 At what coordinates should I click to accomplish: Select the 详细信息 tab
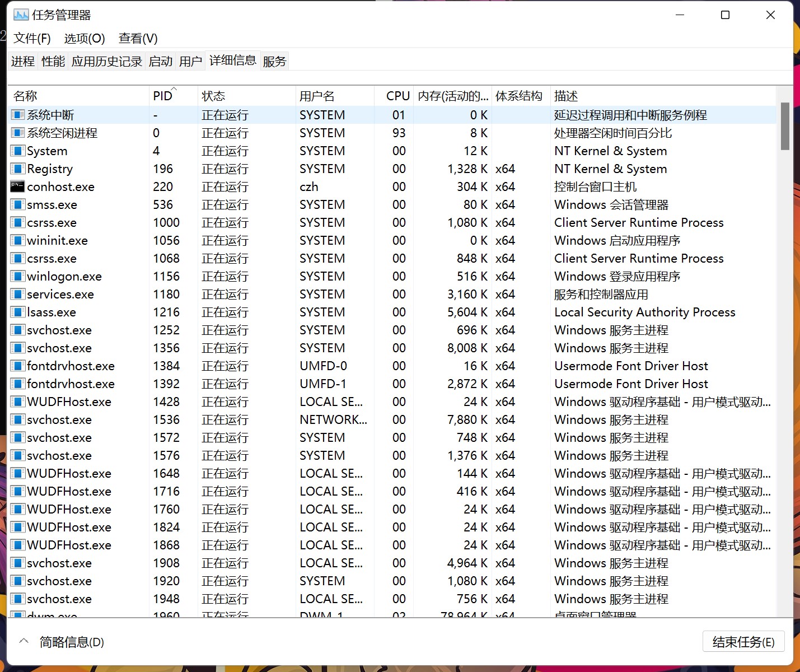[233, 60]
